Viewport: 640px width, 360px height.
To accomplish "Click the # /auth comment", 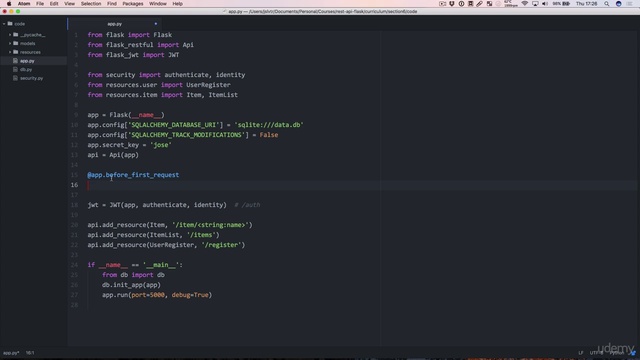I will click(247, 205).
